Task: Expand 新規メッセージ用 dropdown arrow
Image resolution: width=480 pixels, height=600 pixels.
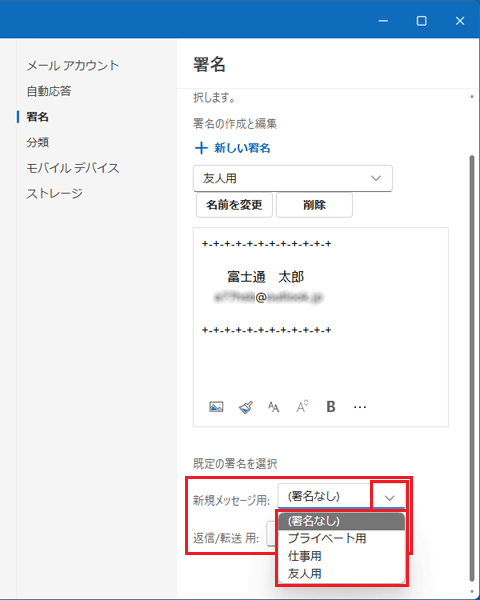Action: click(x=389, y=497)
